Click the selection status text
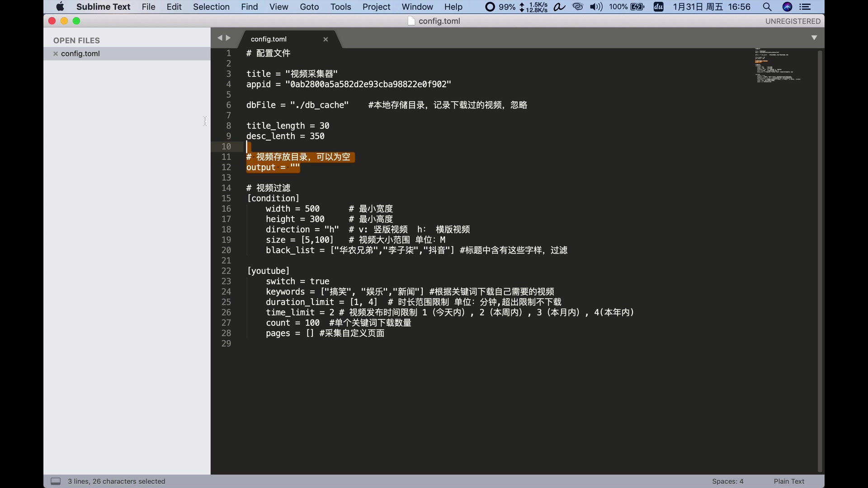This screenshot has width=868, height=488. pyautogui.click(x=116, y=481)
